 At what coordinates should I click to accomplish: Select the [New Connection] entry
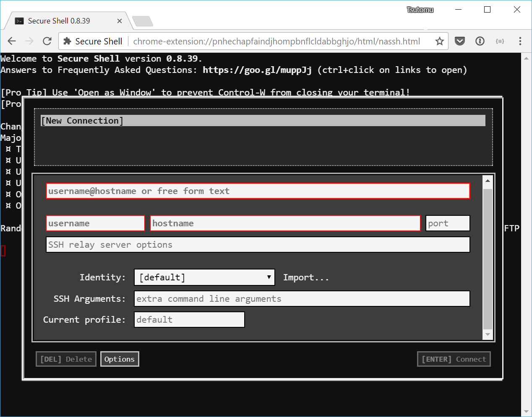(x=263, y=121)
